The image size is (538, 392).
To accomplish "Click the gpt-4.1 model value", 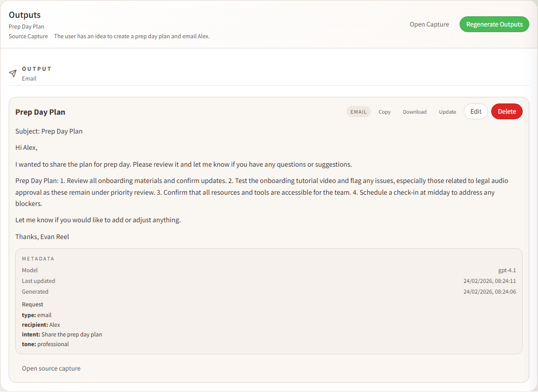I will 507,270.
